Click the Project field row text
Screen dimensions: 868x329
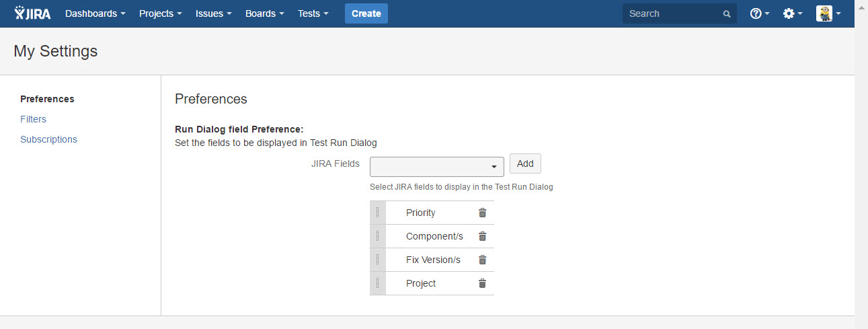[x=421, y=283]
